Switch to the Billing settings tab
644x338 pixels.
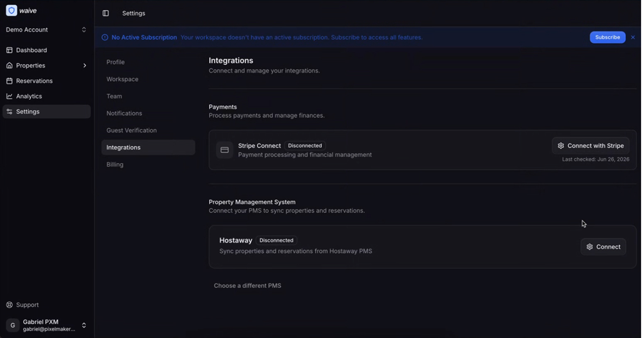(x=148, y=164)
